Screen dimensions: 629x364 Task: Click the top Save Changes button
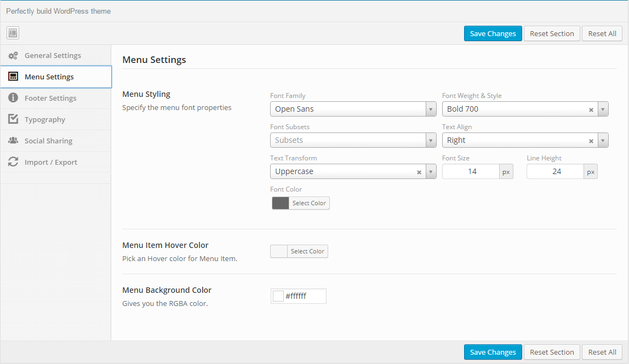[493, 33]
